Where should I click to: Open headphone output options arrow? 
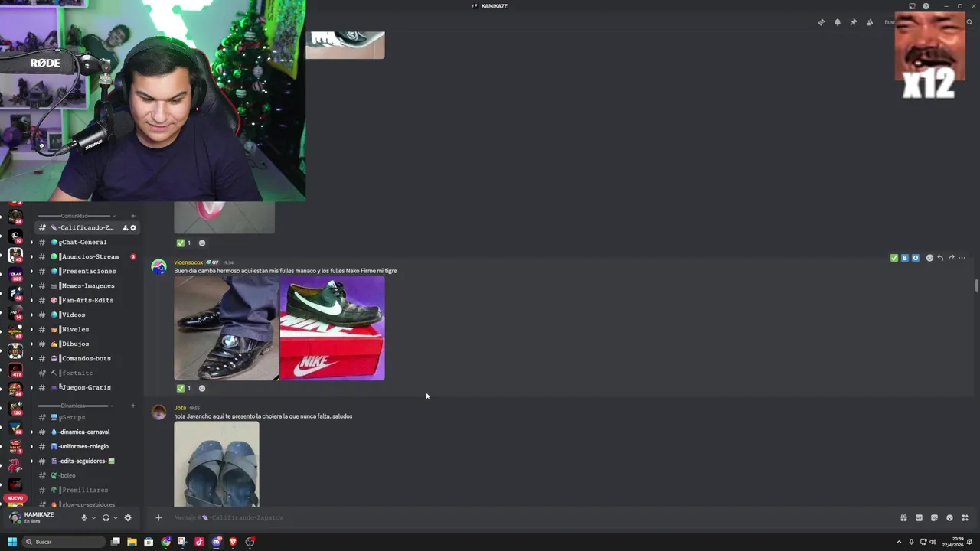pyautogui.click(x=116, y=517)
